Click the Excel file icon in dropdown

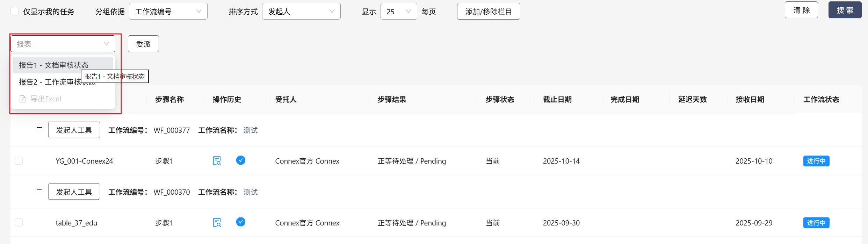23,99
